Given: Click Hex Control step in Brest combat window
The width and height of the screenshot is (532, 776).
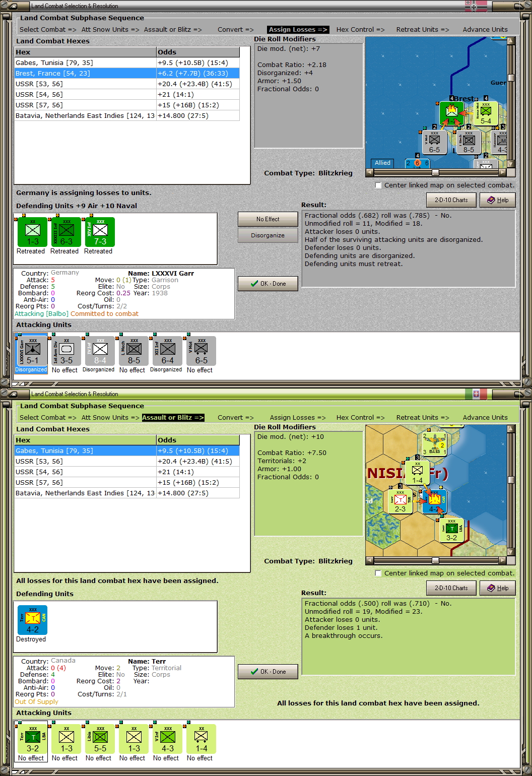Looking at the screenshot, I should click(360, 30).
